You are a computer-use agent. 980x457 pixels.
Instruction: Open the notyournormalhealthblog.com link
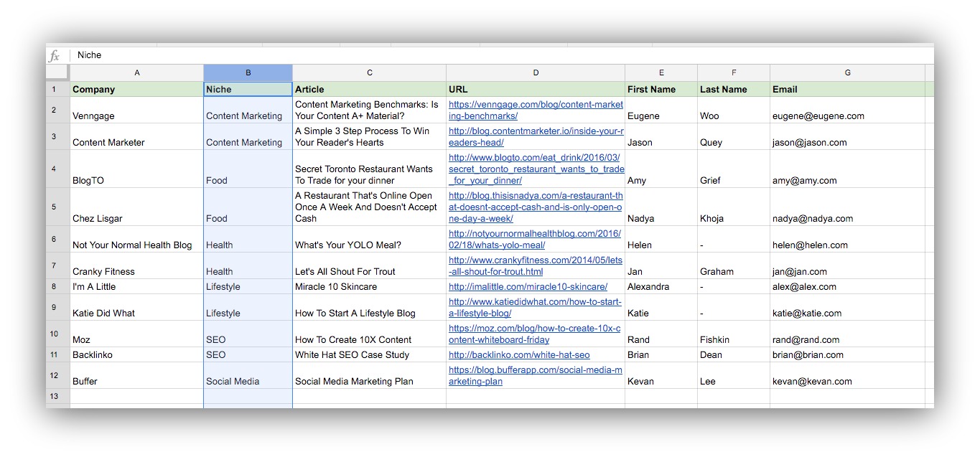535,240
